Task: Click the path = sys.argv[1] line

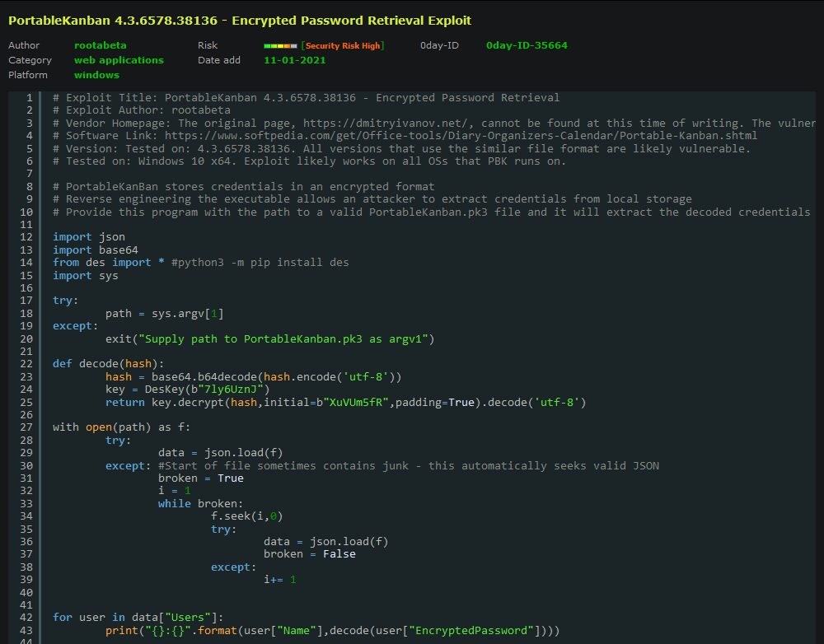Action: [x=165, y=314]
